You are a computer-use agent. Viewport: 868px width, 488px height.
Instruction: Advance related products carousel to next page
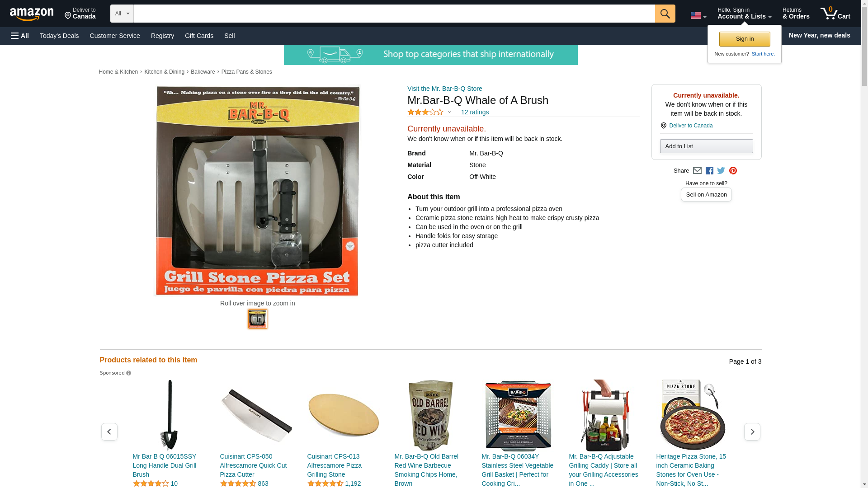coord(752,432)
